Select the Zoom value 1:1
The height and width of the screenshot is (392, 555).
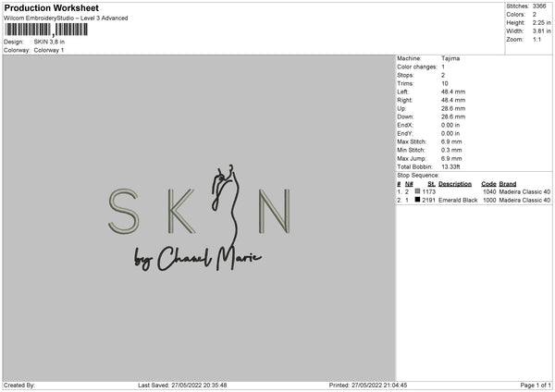tap(536, 39)
